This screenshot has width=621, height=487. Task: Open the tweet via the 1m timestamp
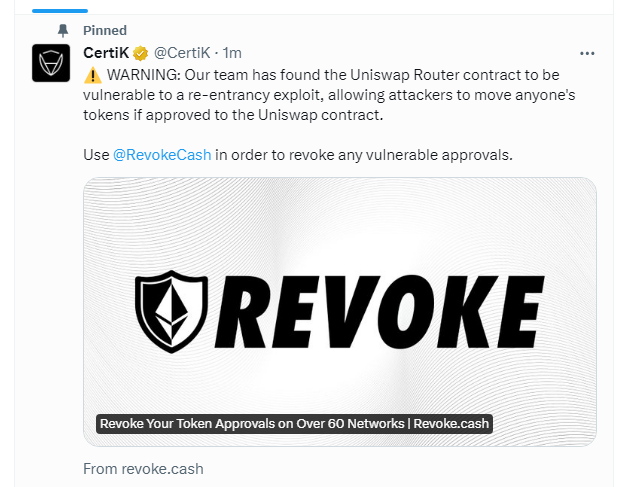[232, 53]
